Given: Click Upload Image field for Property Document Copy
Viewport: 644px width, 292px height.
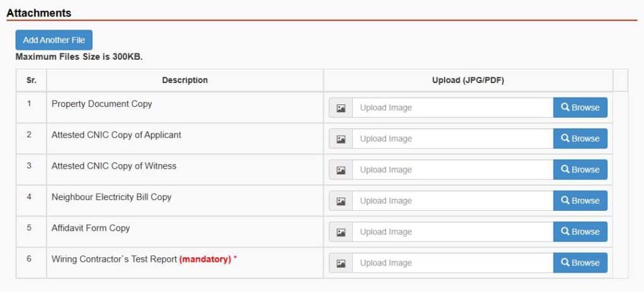Looking at the screenshot, I should (452, 108).
